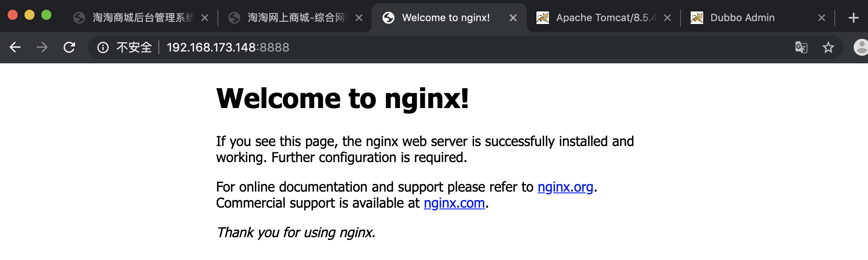868x260 pixels.
Task: Click the 不安全 security label
Action: click(134, 47)
